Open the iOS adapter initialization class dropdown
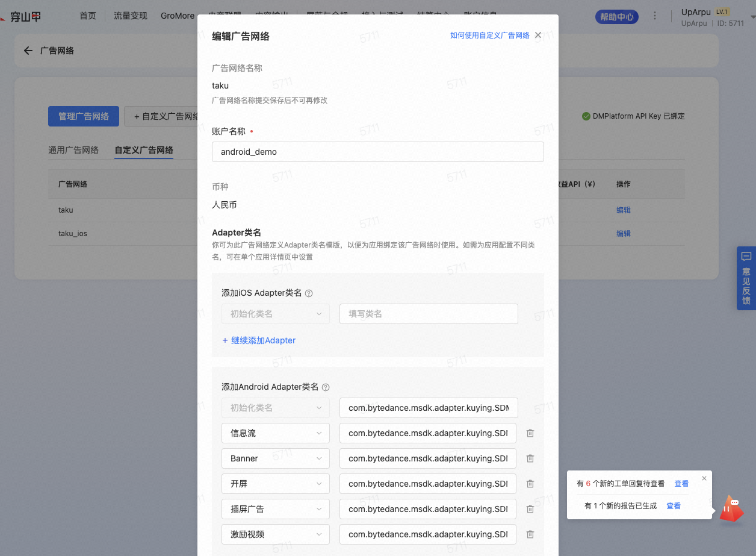The width and height of the screenshot is (756, 556). point(276,314)
